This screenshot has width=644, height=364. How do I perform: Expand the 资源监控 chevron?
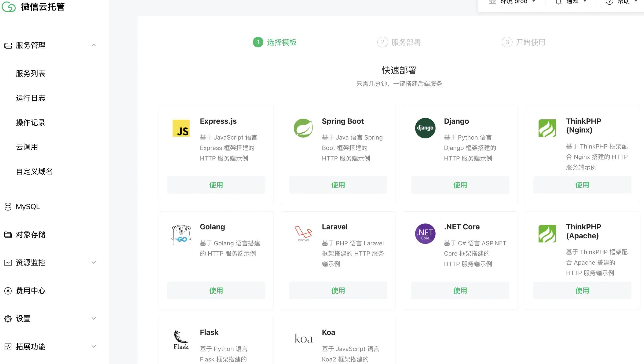94,263
